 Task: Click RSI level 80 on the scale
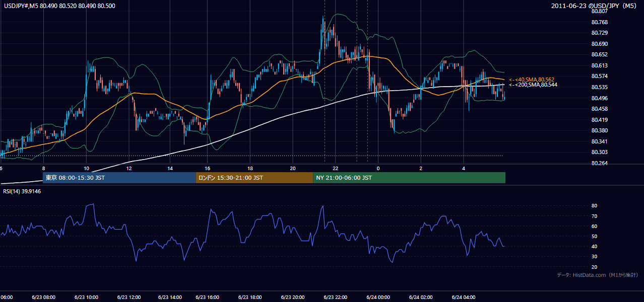tap(595, 206)
